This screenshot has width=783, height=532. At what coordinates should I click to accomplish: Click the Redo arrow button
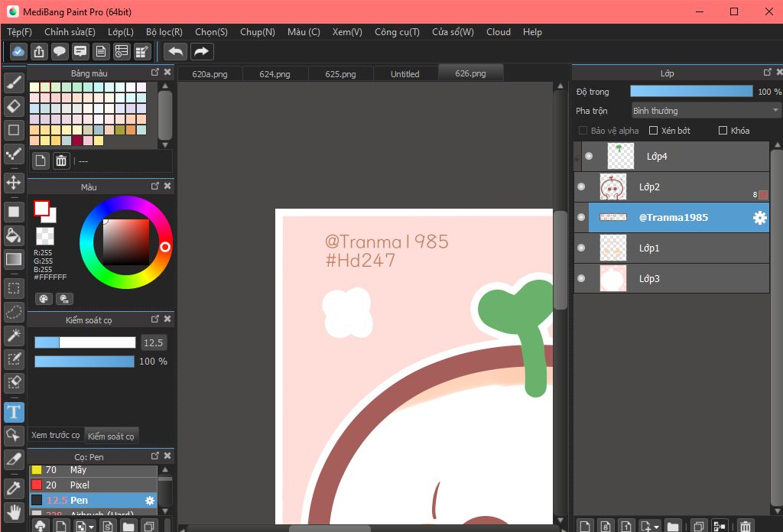(x=201, y=51)
